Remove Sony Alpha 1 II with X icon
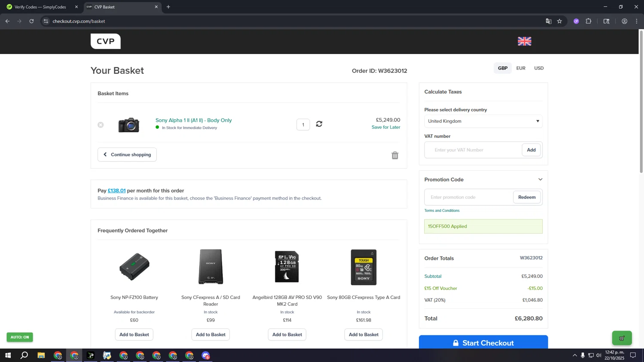644x362 pixels. (100, 125)
